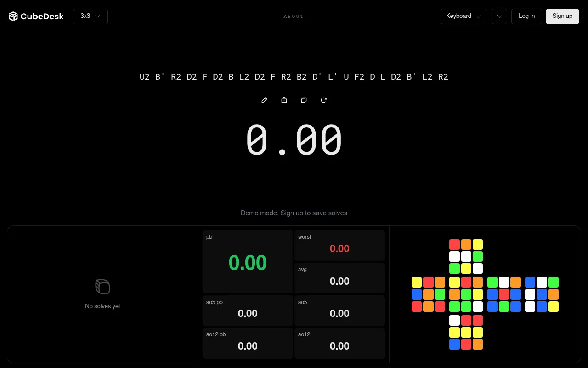Open the worst stat card
The image size is (588, 368).
click(339, 246)
